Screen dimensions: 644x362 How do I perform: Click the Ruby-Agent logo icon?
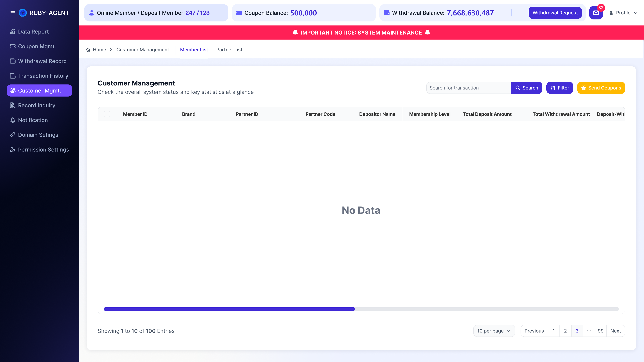point(23,13)
